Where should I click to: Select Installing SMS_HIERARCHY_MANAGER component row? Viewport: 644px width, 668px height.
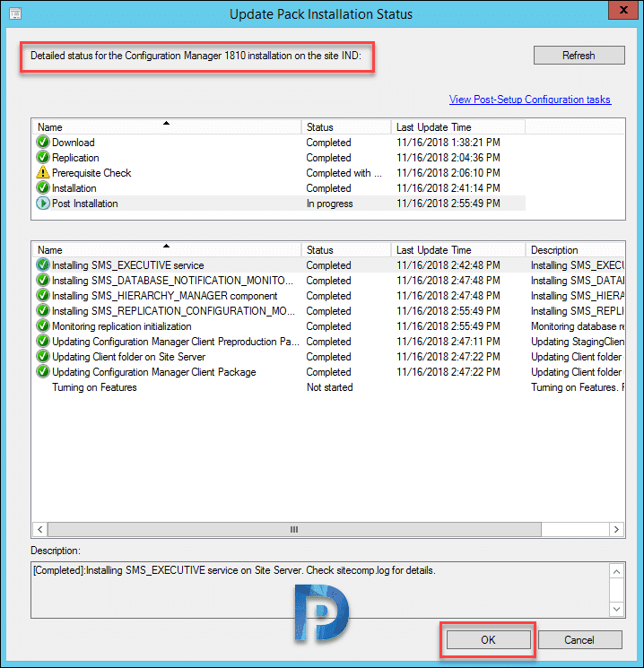328,296
